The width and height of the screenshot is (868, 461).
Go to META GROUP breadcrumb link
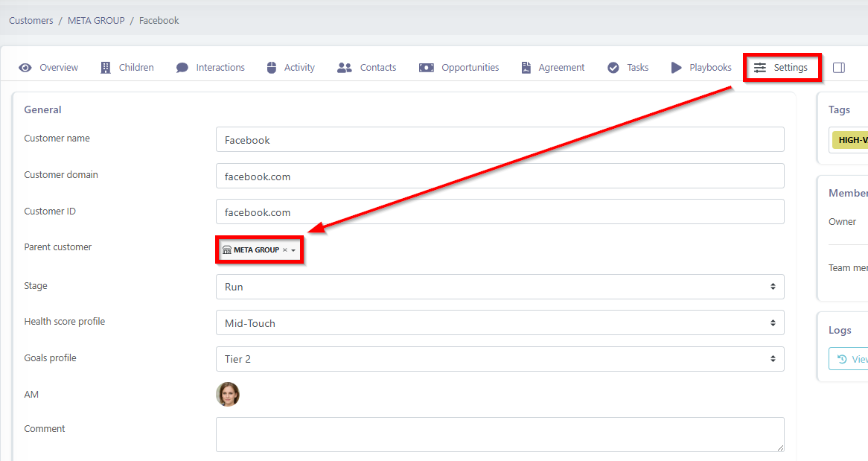point(96,21)
